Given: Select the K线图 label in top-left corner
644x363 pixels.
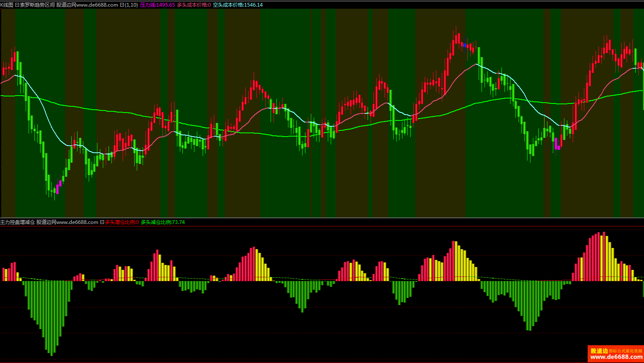Looking at the screenshot, I should pyautogui.click(x=7, y=5).
